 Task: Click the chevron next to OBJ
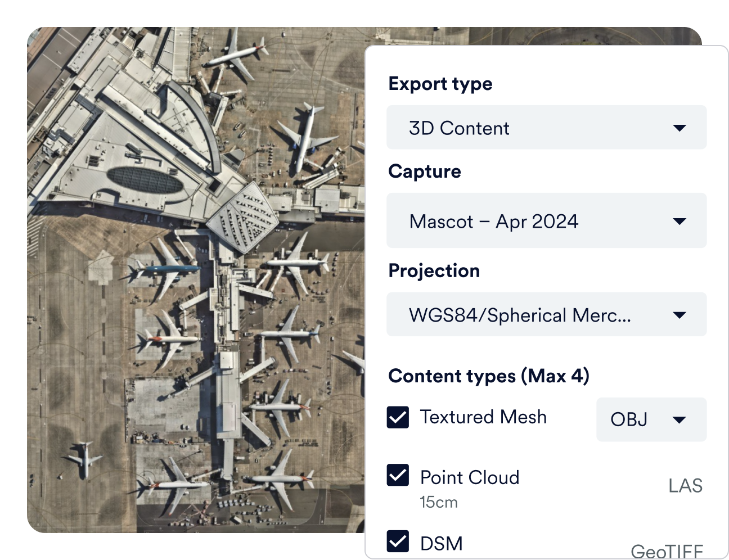[679, 419]
